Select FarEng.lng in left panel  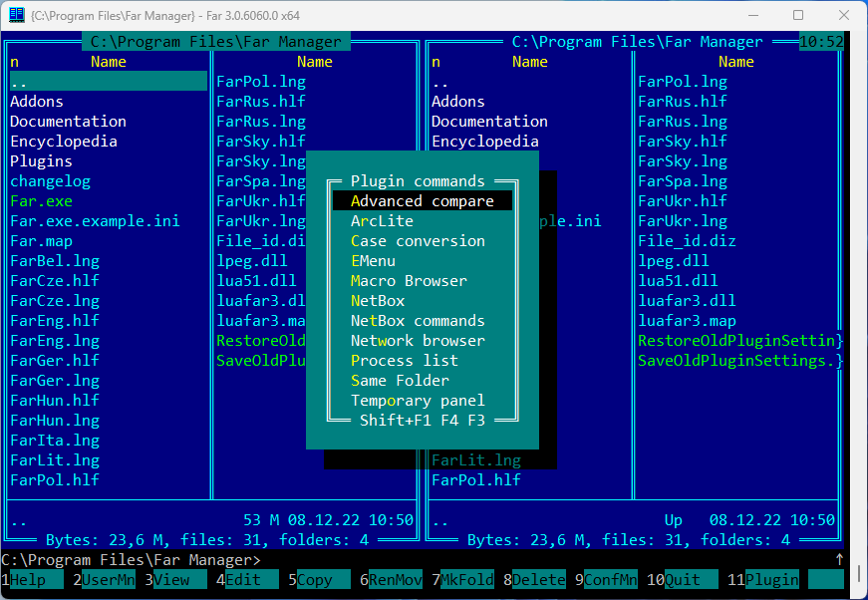click(x=55, y=341)
